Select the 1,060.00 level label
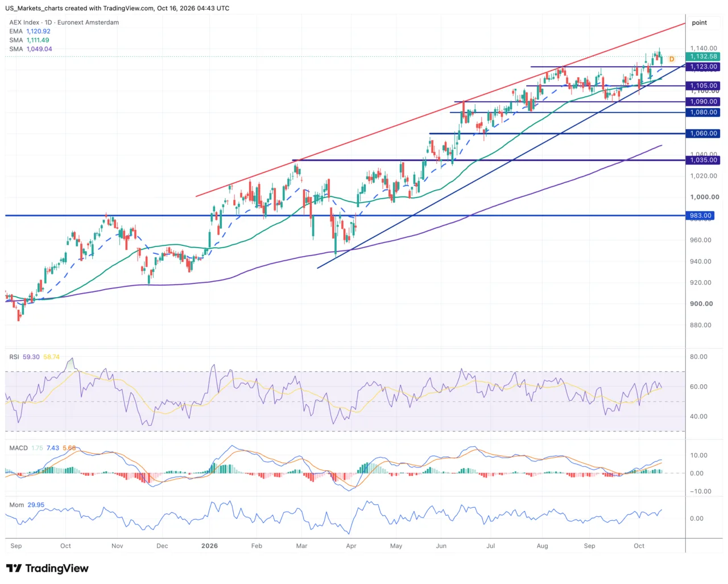 pos(704,134)
